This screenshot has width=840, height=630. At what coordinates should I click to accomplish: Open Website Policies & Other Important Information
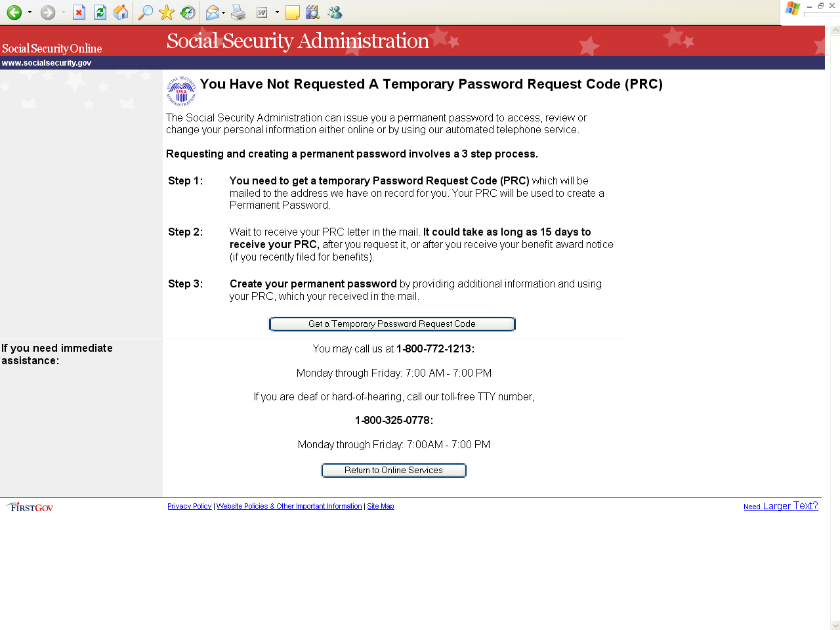[x=289, y=506]
